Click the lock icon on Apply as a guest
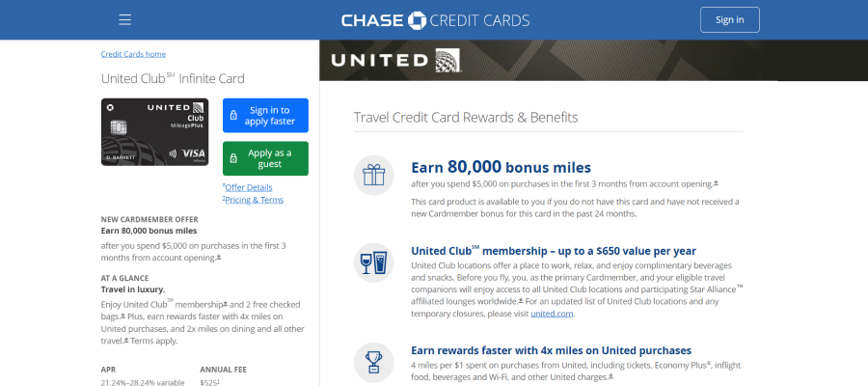This screenshot has width=868, height=386. [233, 158]
